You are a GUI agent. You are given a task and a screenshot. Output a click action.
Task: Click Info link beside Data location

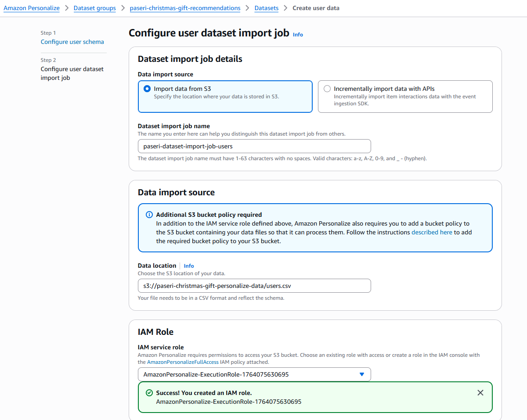[x=189, y=266]
